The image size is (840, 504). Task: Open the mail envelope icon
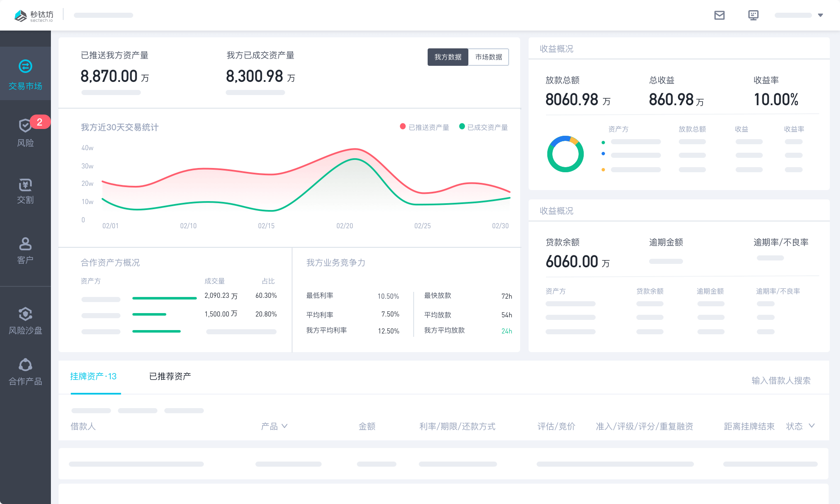click(x=719, y=15)
